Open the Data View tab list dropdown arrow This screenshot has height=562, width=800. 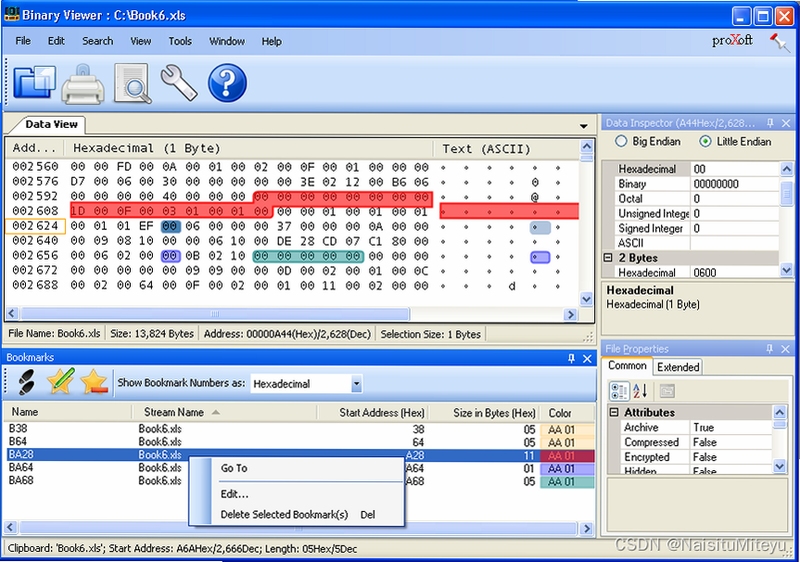coord(584,126)
